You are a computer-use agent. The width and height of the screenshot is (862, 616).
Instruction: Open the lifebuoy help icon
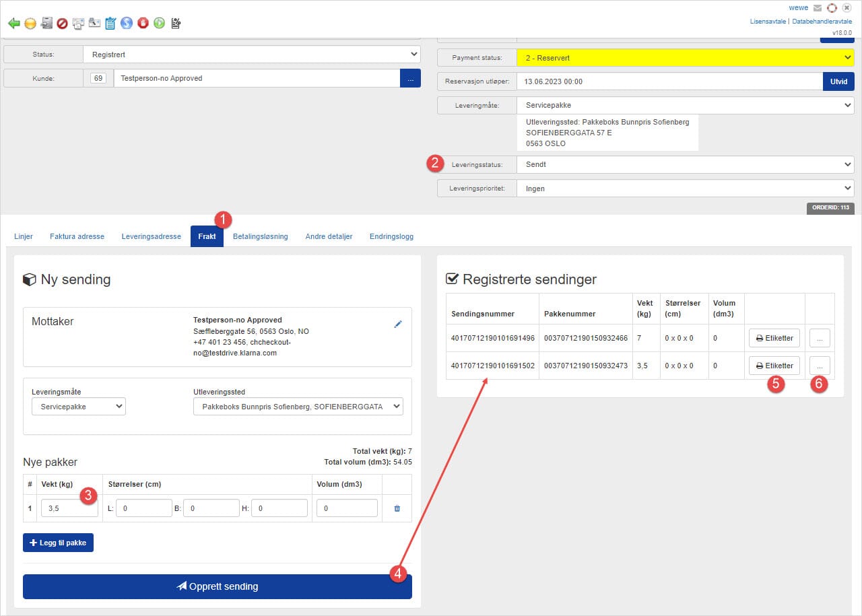(x=832, y=8)
